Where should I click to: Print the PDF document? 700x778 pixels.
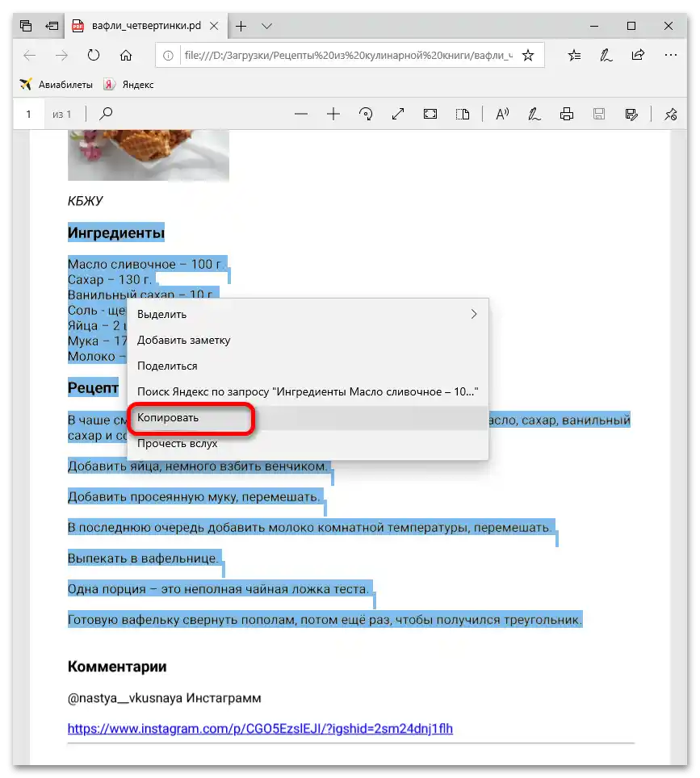[x=567, y=114]
